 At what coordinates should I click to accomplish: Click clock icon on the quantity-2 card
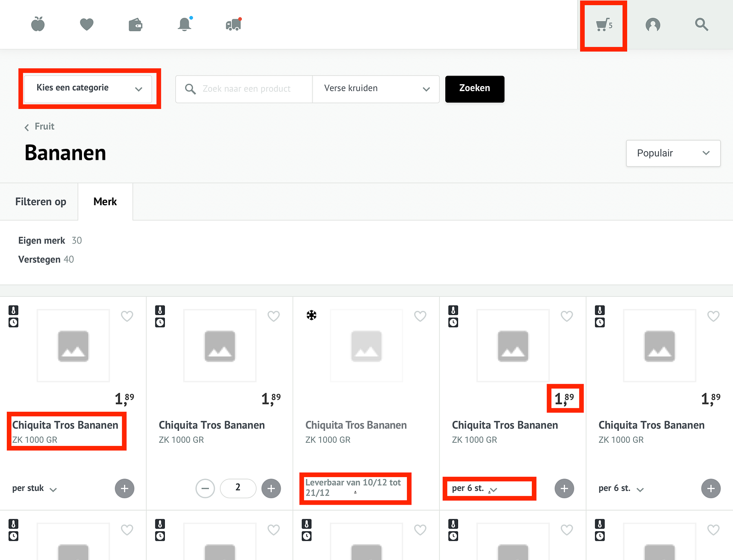(160, 322)
